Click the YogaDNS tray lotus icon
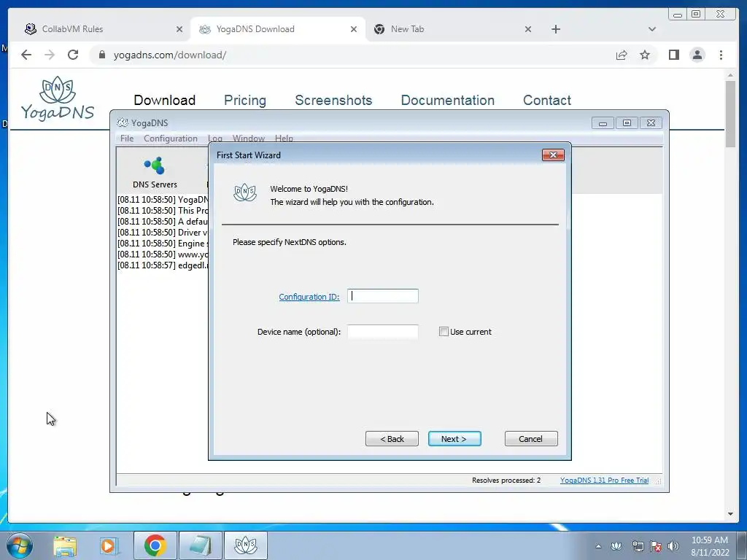This screenshot has height=560, width=747. [x=616, y=546]
